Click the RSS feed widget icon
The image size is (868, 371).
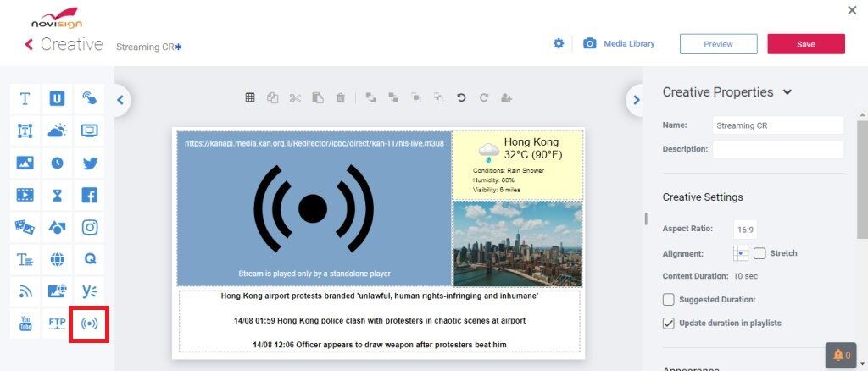click(x=25, y=291)
